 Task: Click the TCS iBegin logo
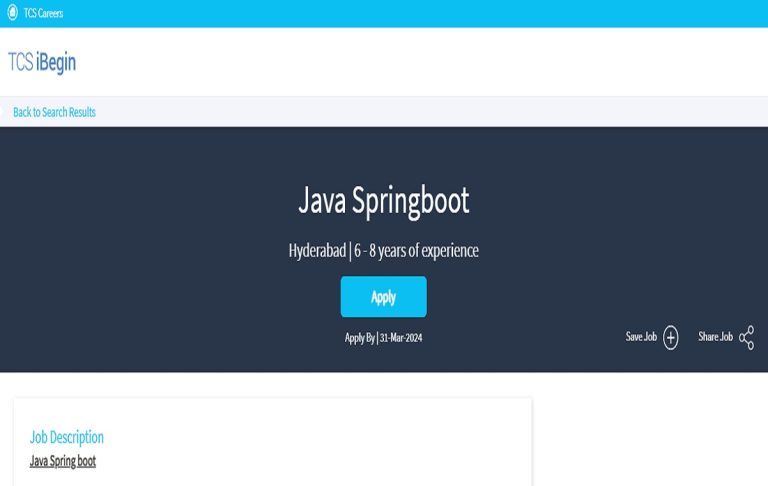click(x=42, y=62)
